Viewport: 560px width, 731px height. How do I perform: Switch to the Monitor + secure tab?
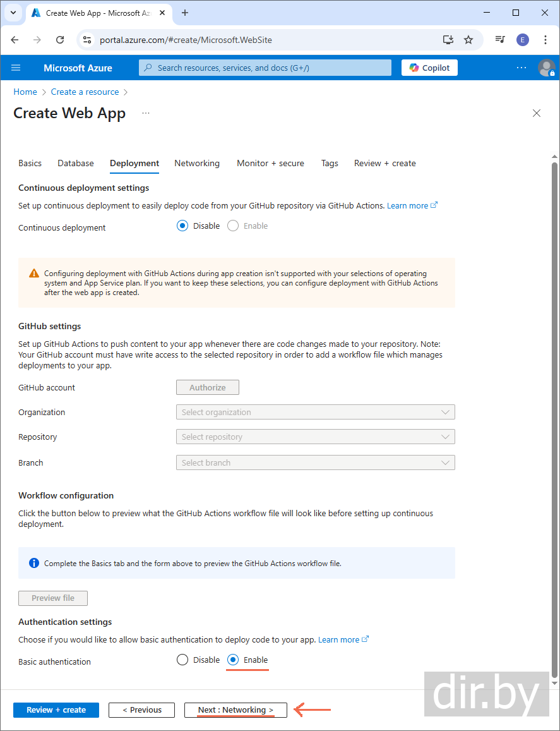pos(270,163)
